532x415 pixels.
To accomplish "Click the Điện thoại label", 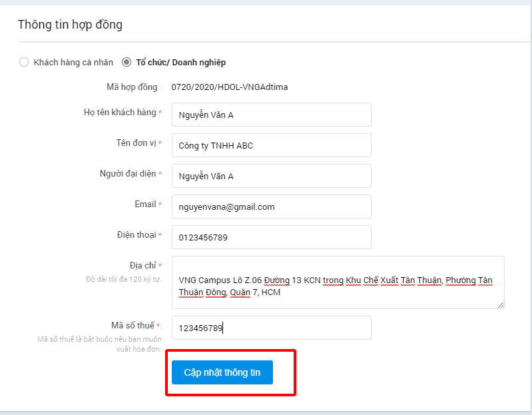I will 136,235.
